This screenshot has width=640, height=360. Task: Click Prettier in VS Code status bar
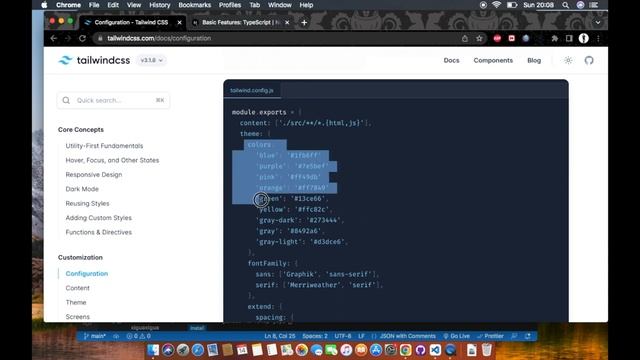coord(490,336)
